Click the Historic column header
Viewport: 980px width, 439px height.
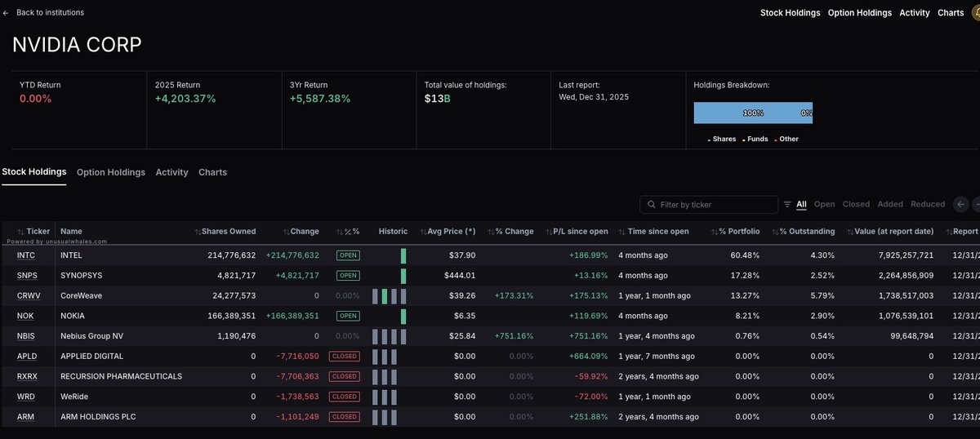click(393, 232)
